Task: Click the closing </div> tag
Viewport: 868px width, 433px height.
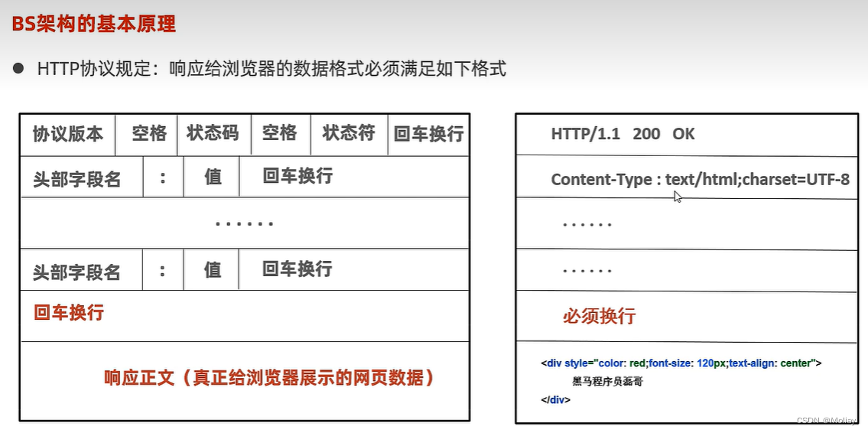Action: coord(555,399)
